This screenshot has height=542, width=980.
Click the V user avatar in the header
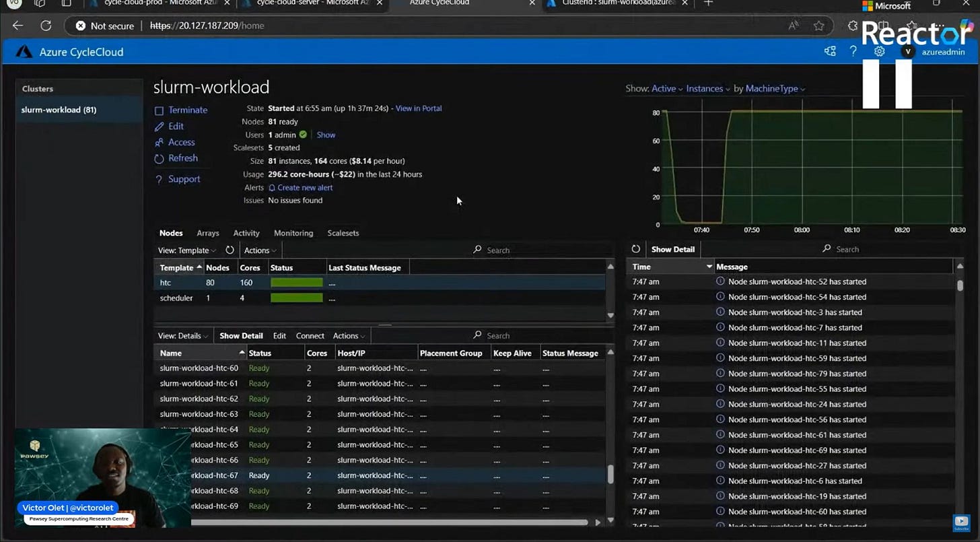(908, 52)
